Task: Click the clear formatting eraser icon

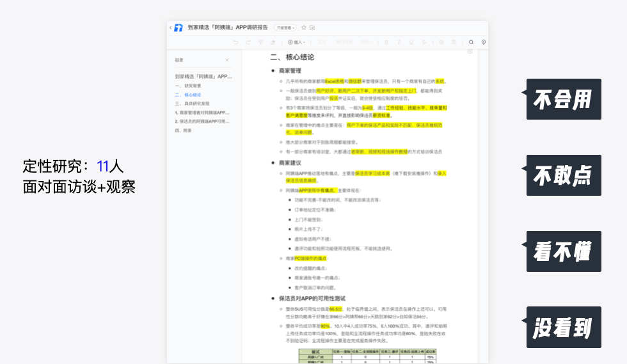Action: tap(273, 42)
